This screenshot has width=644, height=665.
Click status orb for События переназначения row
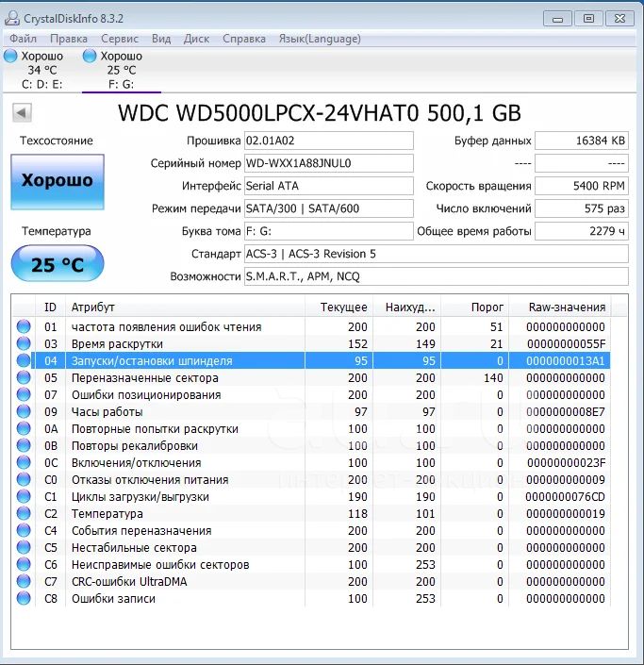click(x=24, y=530)
